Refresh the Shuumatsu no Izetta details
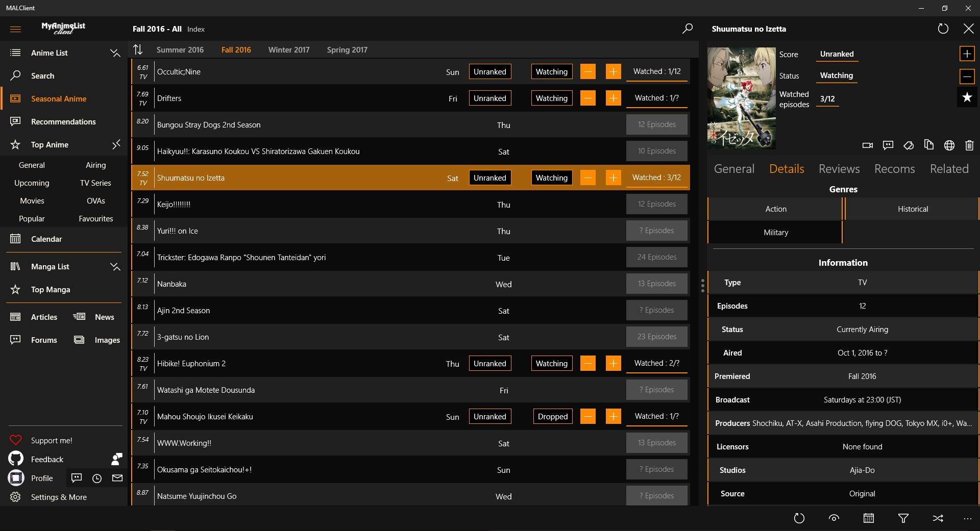This screenshot has width=980, height=531. (x=943, y=29)
